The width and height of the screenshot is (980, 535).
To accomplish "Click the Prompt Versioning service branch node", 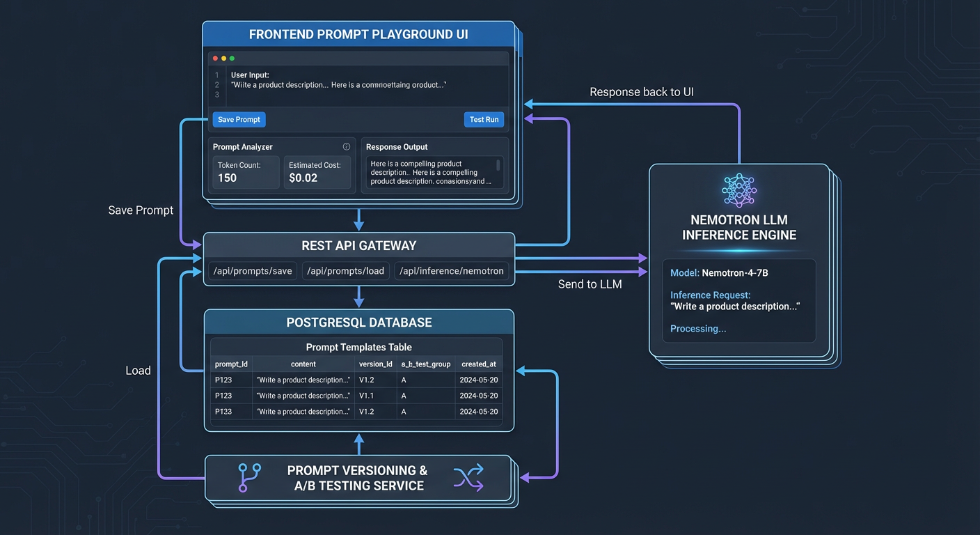I will coord(359,478).
